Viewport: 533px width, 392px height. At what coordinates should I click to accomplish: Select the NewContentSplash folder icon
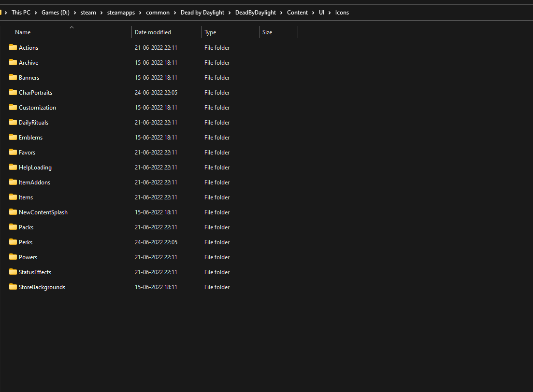click(x=13, y=211)
